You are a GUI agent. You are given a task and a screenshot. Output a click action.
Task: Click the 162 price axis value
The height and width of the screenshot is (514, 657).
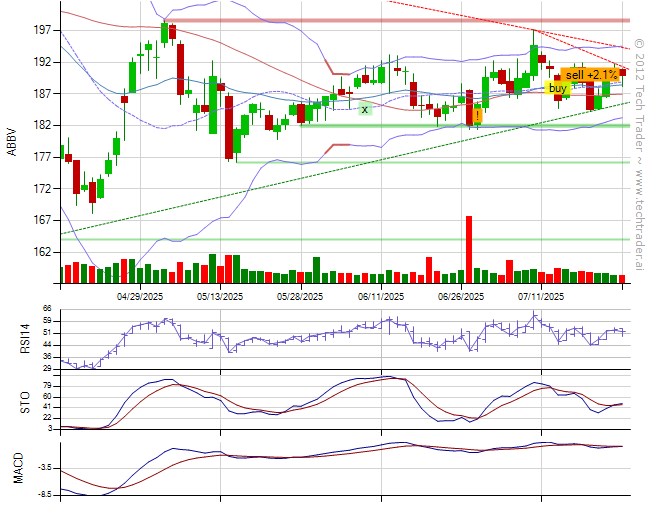pos(42,252)
